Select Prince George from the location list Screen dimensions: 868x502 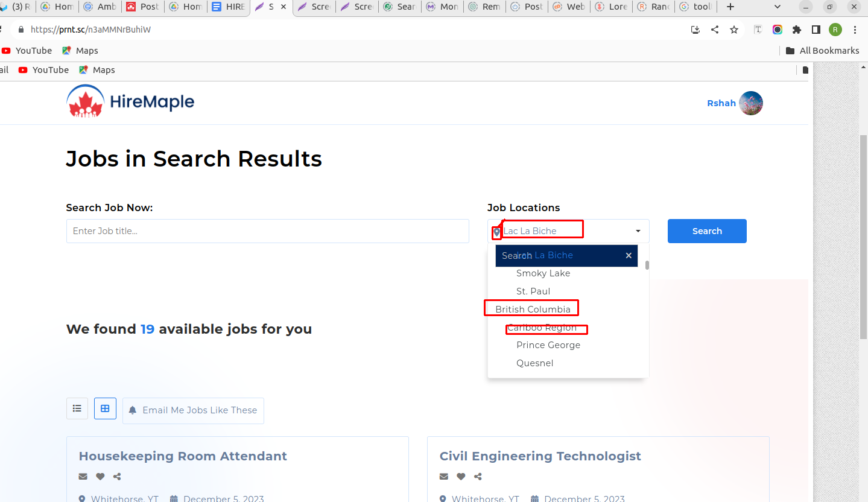548,345
